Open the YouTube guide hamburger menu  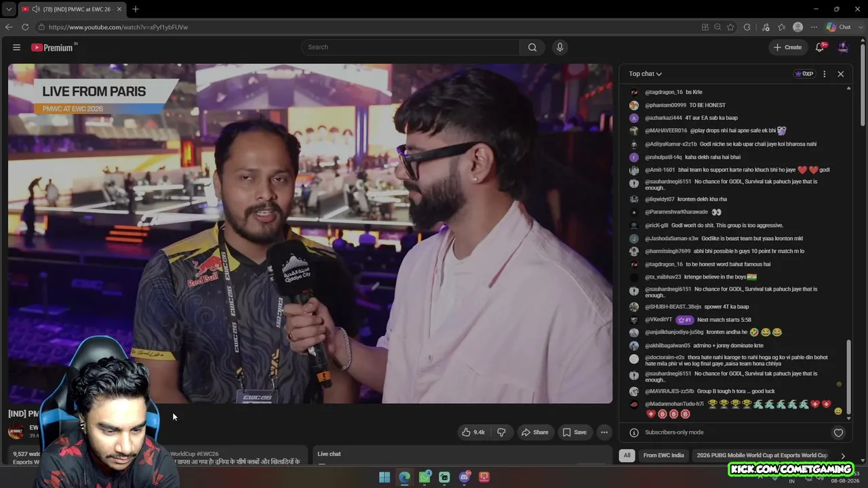click(x=16, y=47)
